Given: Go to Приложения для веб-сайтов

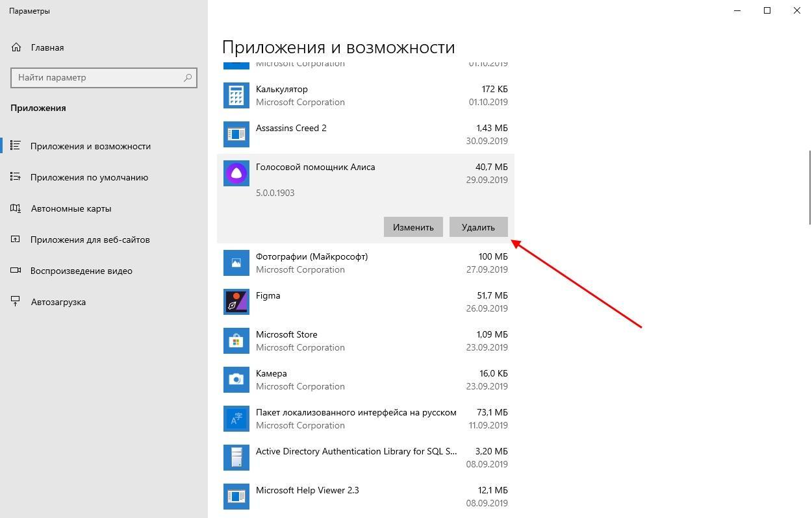Looking at the screenshot, I should [104, 240].
